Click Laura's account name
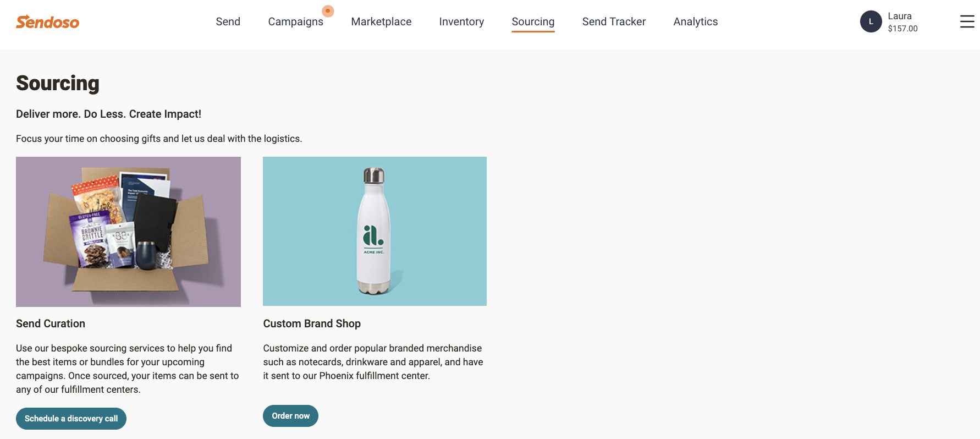The width and height of the screenshot is (980, 439). [x=900, y=16]
